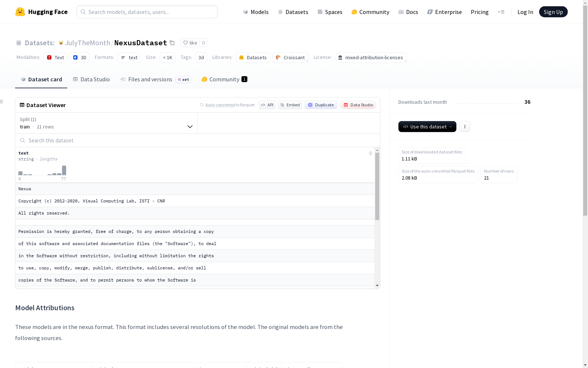This screenshot has height=368, width=588.
Task: Open Community in top navigation
Action: (370, 12)
